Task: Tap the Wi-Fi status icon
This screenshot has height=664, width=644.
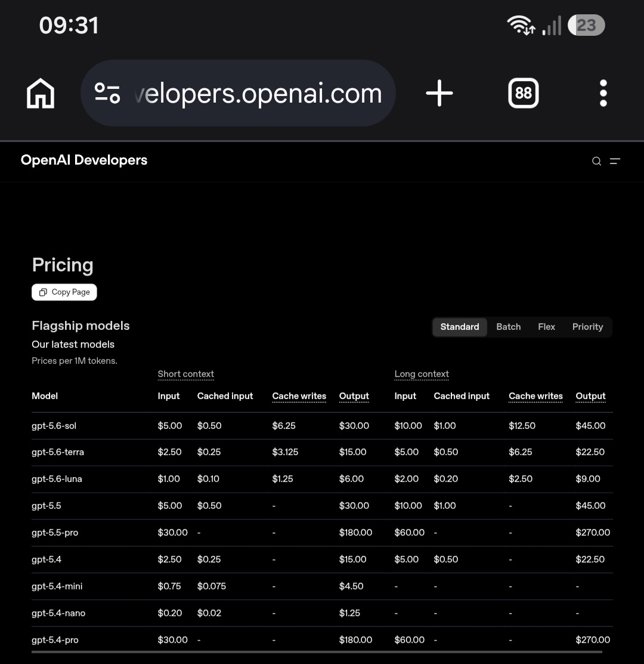Action: tap(521, 26)
